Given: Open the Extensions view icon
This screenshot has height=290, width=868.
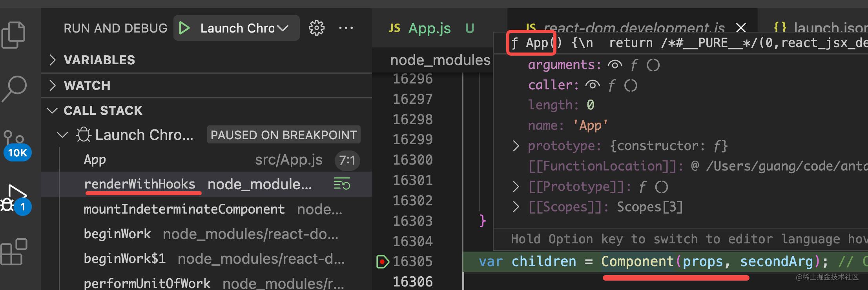Looking at the screenshot, I should point(14,252).
